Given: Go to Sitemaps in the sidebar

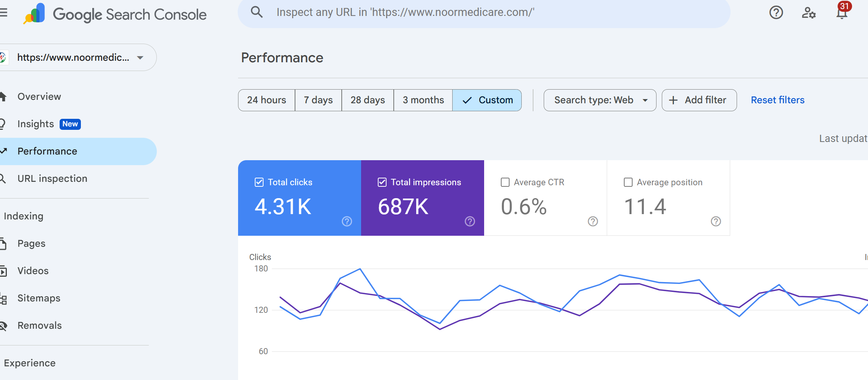Looking at the screenshot, I should point(39,298).
